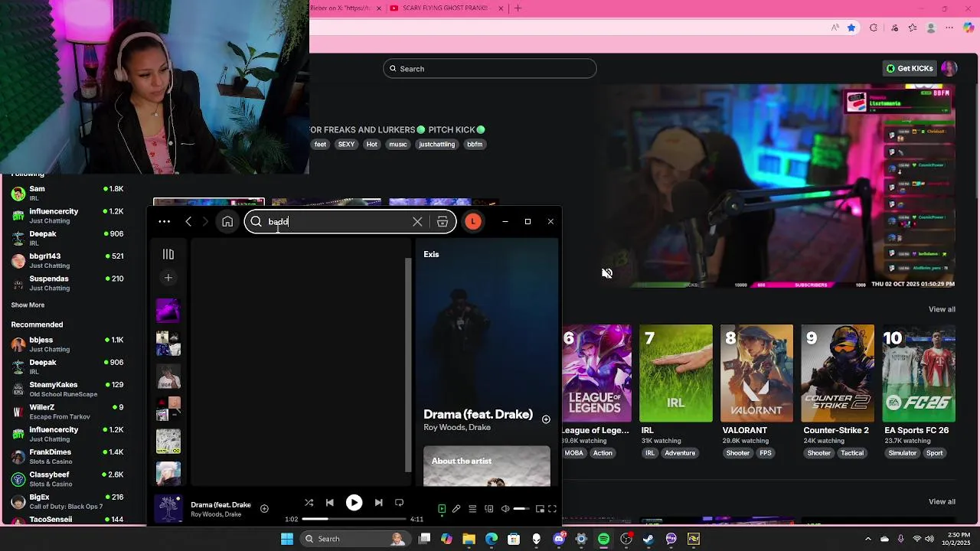Screen dimensions: 980x551
Task: Toggle shuffle in Spotify player
Action: click(309, 503)
